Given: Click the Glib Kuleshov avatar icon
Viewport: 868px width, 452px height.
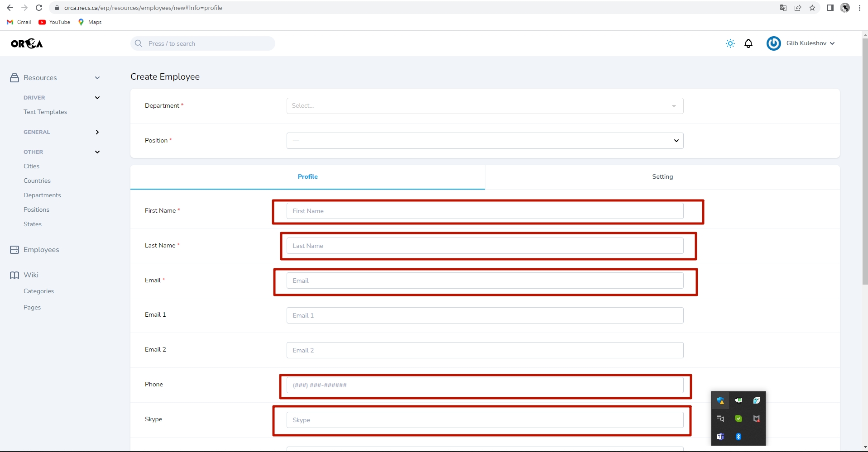Looking at the screenshot, I should [x=773, y=43].
